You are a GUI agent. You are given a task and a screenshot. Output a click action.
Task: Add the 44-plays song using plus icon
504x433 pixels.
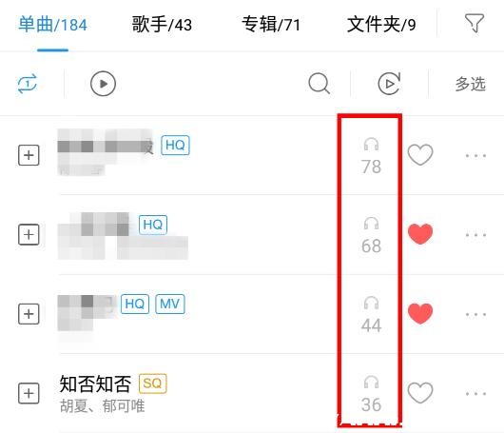[29, 314]
